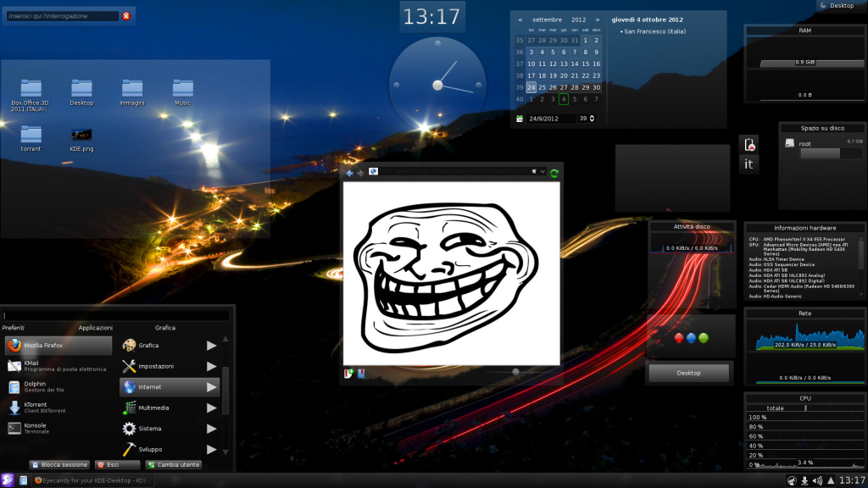Switch keyboard layout via the 'it' indicator
Viewport: 868px width, 488px height.
pos(748,164)
